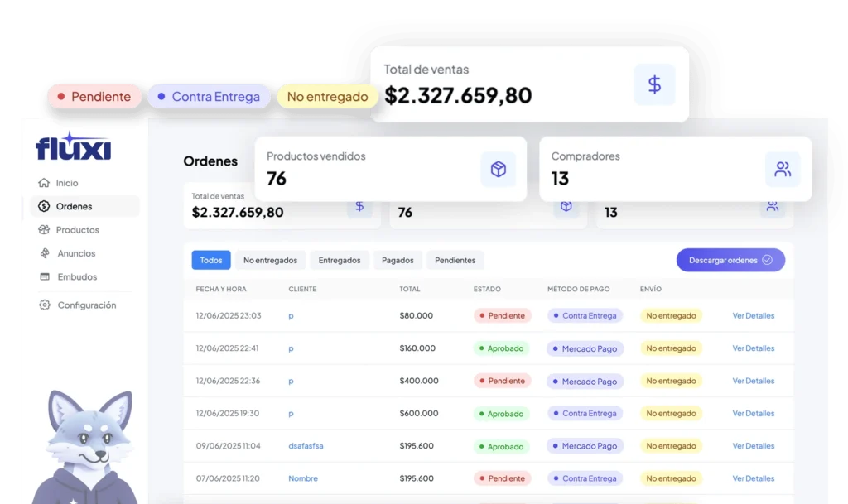Click the Embudos sidebar icon
Screen dimensions: 848x504
(x=45, y=276)
